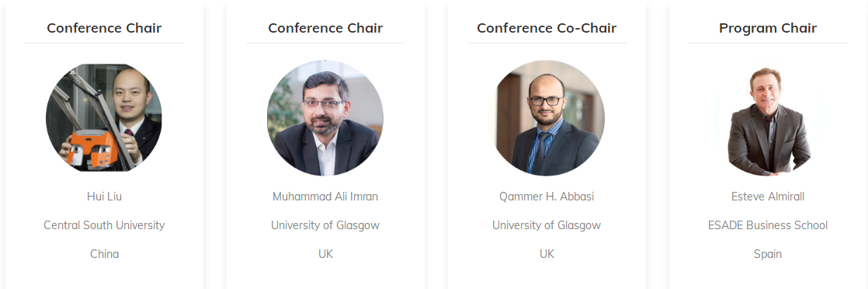This screenshot has height=289, width=868.
Task: Select the name Qammer H. Abbasi
Action: pyautogui.click(x=547, y=197)
